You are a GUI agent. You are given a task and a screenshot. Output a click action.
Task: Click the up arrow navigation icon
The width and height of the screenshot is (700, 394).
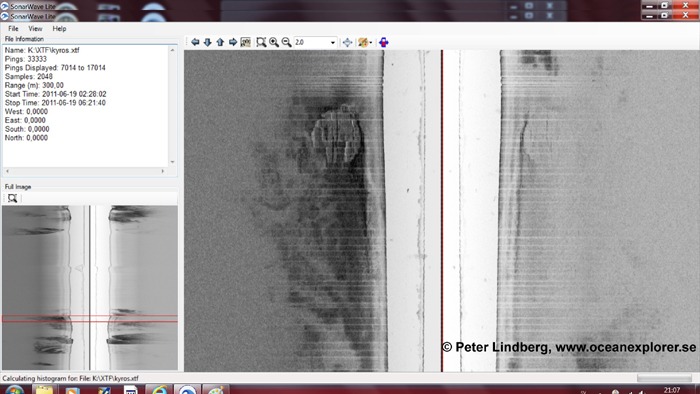click(x=220, y=42)
